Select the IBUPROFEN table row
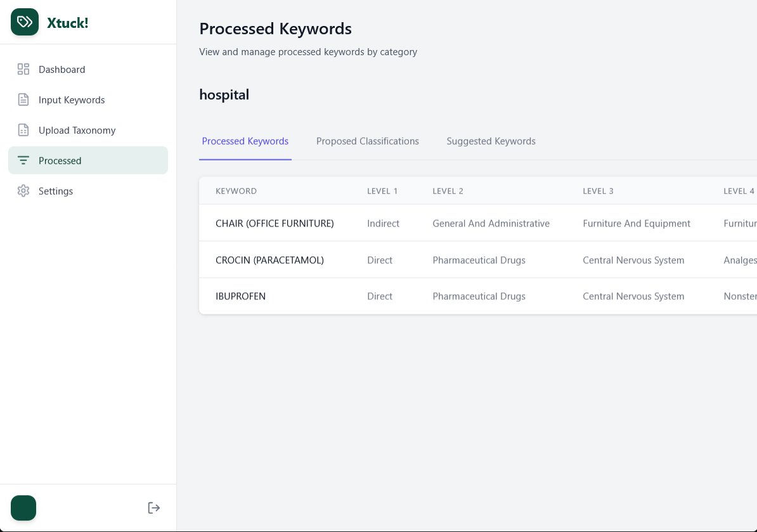The height and width of the screenshot is (532, 757). click(x=240, y=296)
